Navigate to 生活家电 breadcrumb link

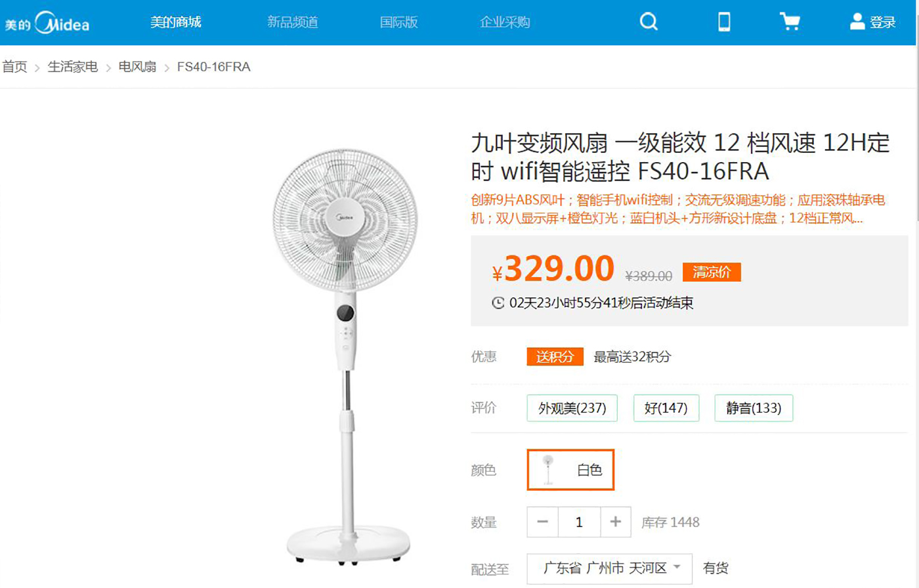[72, 67]
